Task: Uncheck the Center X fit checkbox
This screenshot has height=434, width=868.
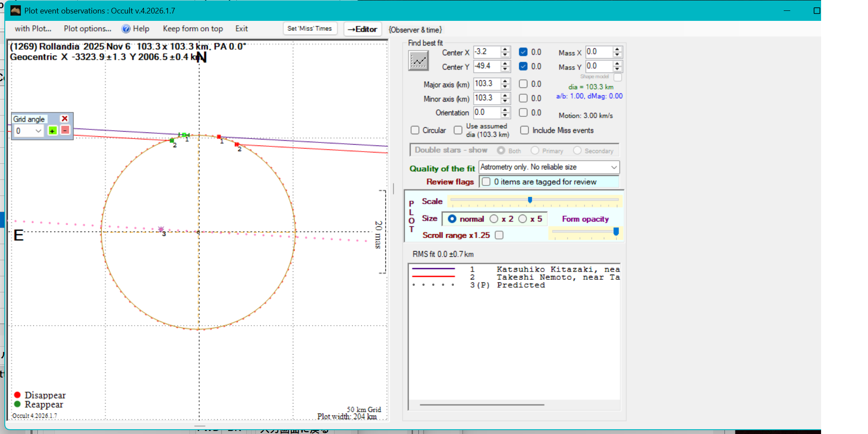Action: (523, 52)
